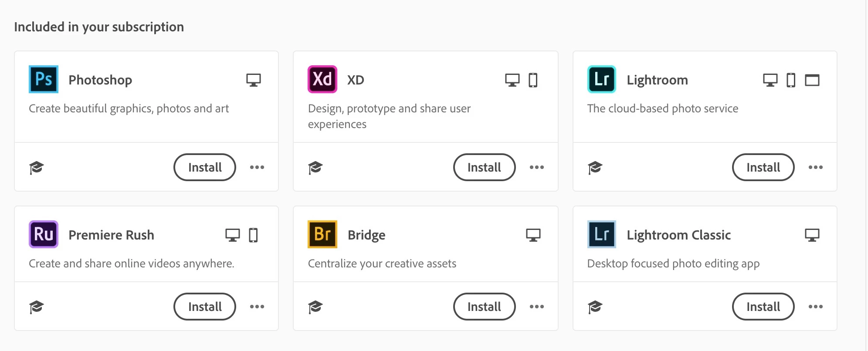Click XD's mobile device platform icon

533,80
